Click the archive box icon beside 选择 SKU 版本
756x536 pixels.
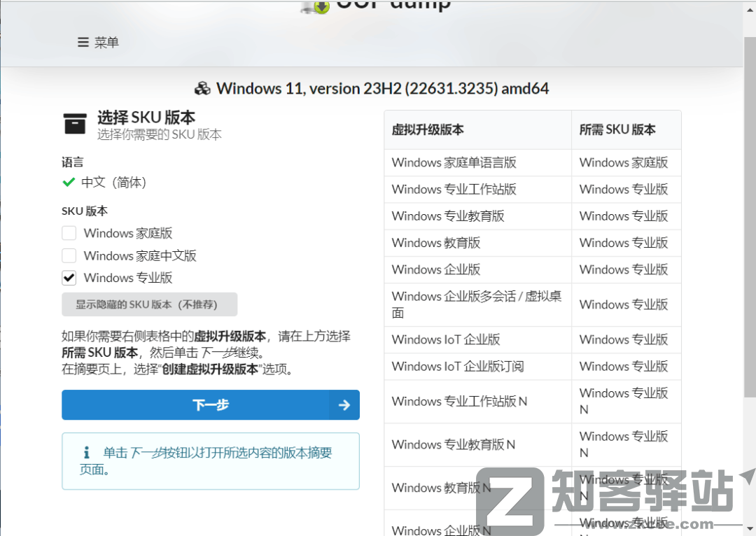click(75, 123)
